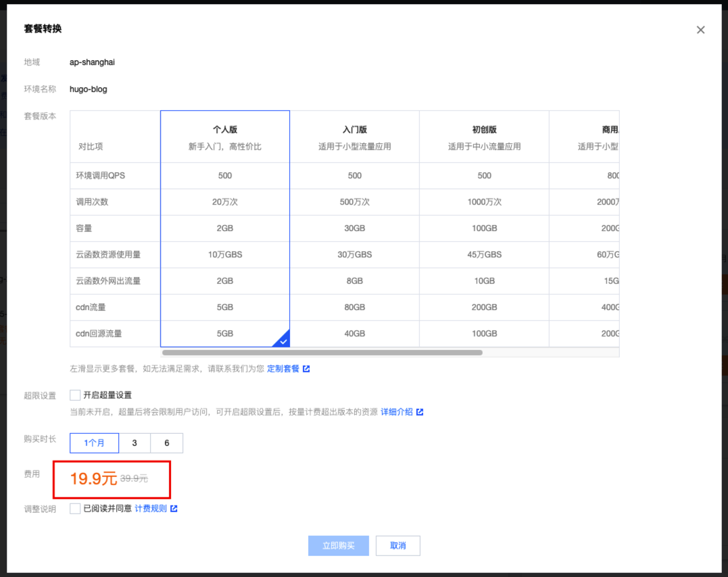Open the 计费规则 link

click(x=151, y=509)
